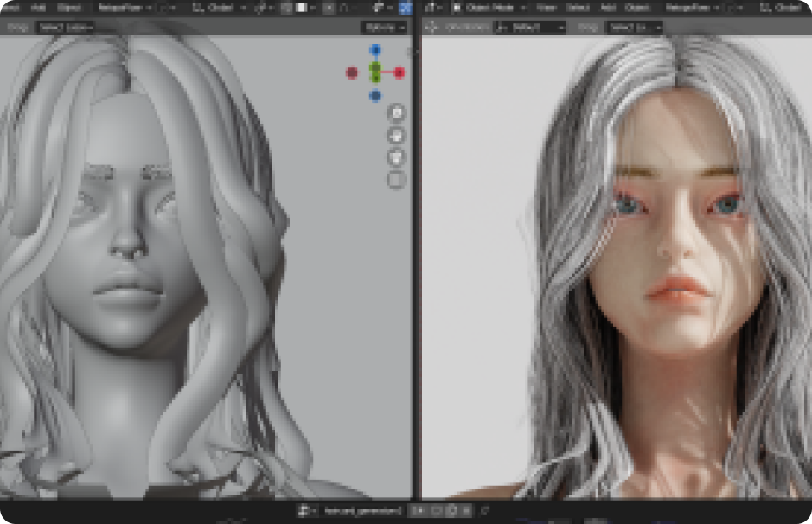This screenshot has height=524, width=812.
Task: Open Global transform orientation dropdown in left viewport
Action: click(219, 7)
